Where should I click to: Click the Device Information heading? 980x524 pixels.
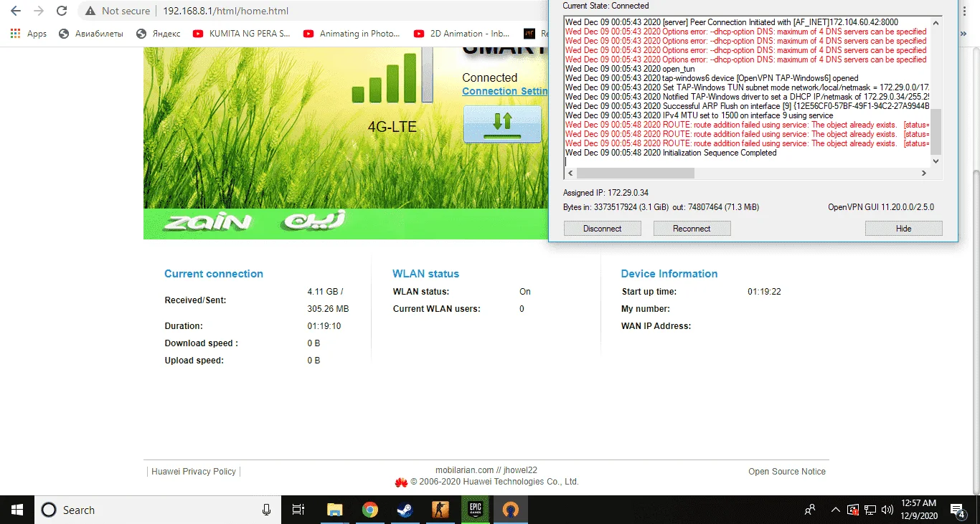[669, 274]
